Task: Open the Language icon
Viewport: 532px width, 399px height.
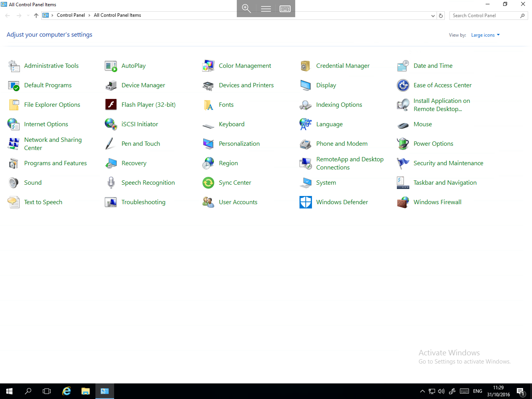Action: pyautogui.click(x=306, y=124)
